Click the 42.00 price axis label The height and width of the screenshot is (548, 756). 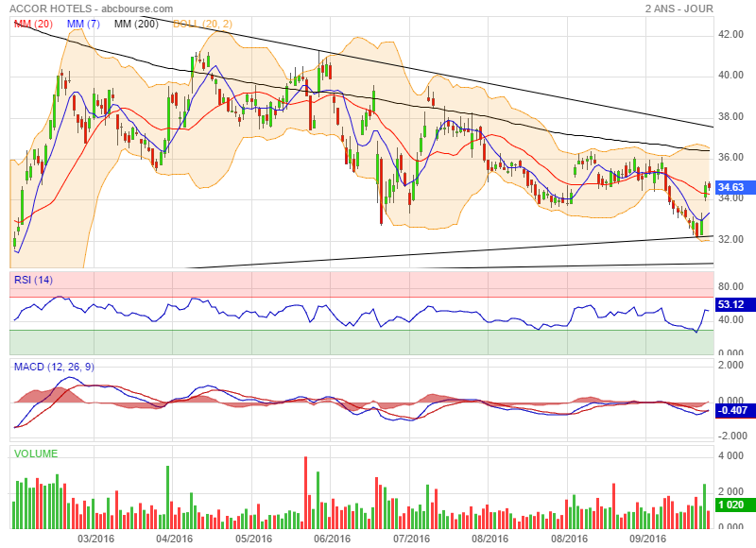coord(730,34)
